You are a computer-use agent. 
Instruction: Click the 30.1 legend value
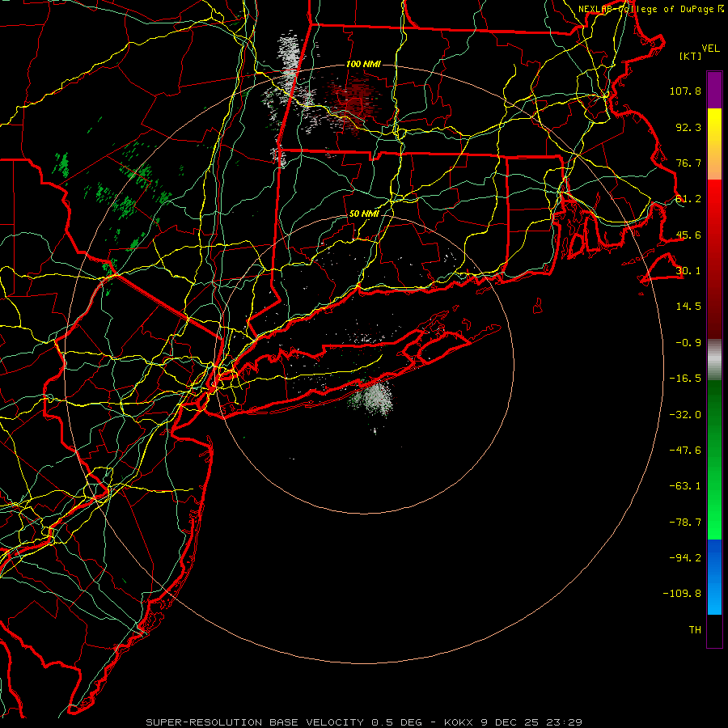pos(688,271)
